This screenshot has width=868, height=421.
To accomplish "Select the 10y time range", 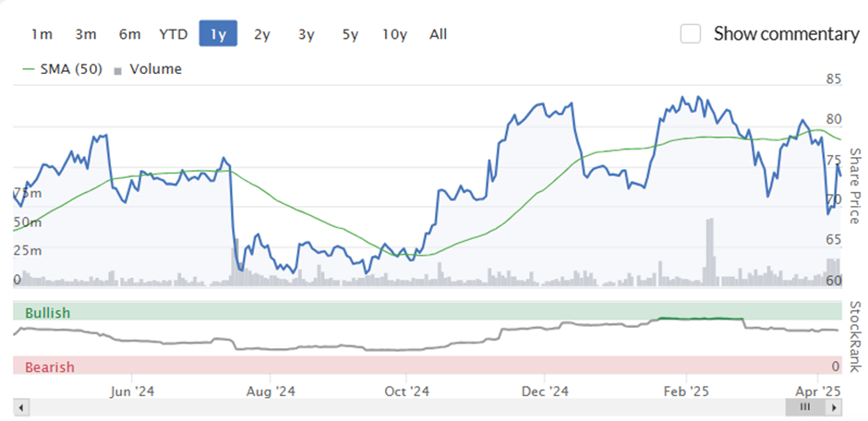I will [394, 34].
